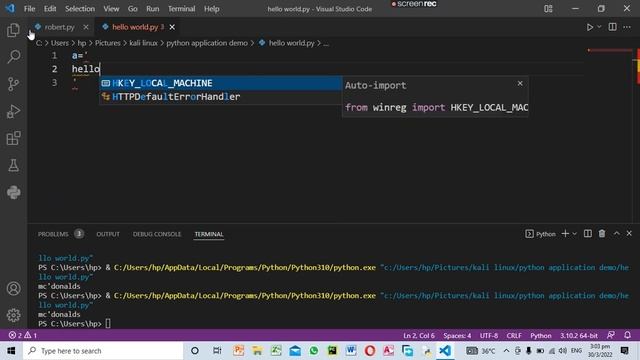Change encoding via UTF-8 status item
Screen dimensions: 640x360
pos(489,336)
